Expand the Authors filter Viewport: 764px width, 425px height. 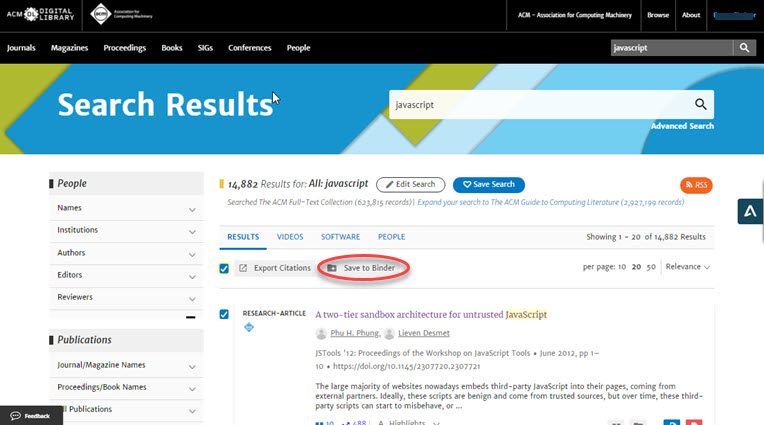pos(127,253)
